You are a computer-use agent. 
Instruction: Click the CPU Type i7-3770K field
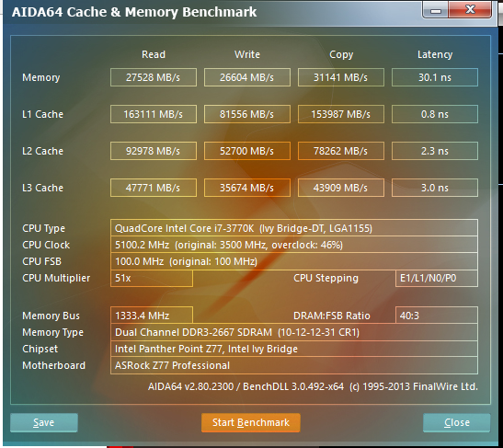[x=294, y=228]
